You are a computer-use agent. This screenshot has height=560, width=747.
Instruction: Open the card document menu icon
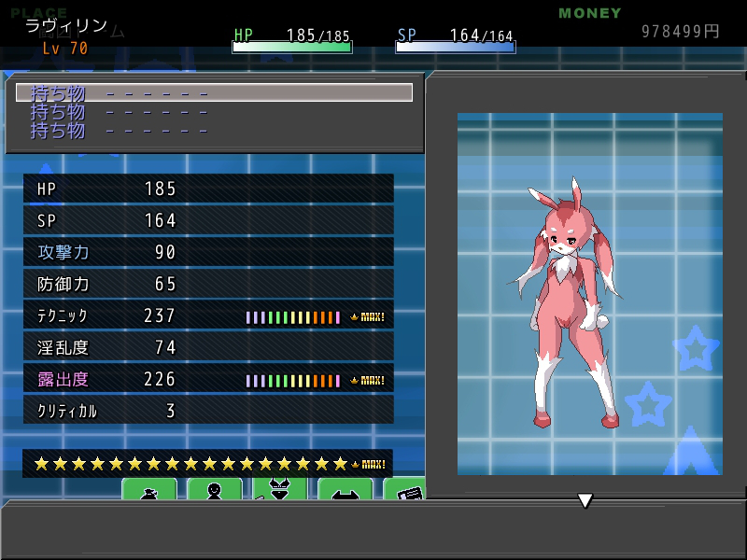(404, 489)
